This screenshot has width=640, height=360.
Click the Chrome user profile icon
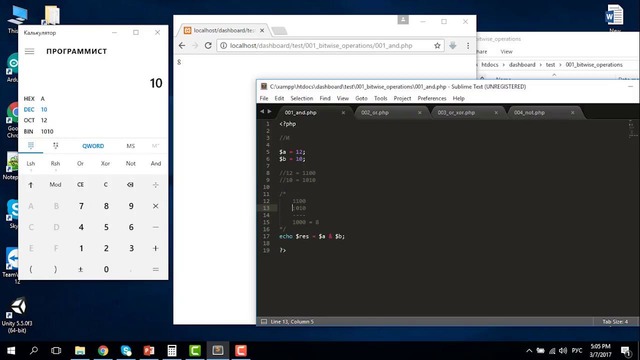403,20
